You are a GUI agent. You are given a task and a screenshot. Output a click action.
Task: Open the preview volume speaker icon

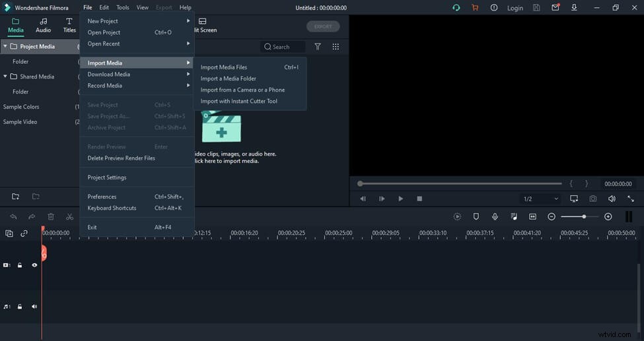tap(612, 199)
